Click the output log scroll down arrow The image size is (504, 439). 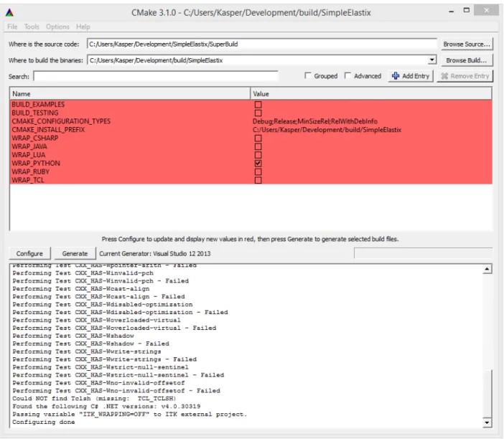tap(487, 423)
